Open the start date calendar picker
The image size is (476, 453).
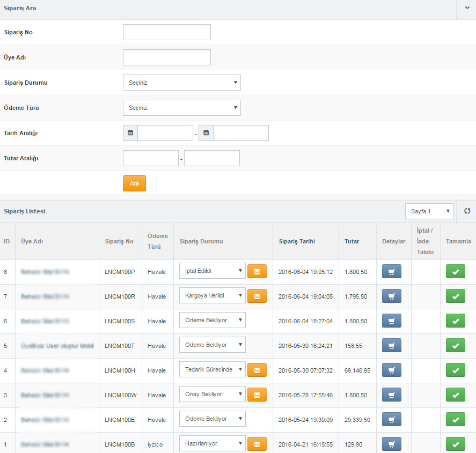[130, 133]
